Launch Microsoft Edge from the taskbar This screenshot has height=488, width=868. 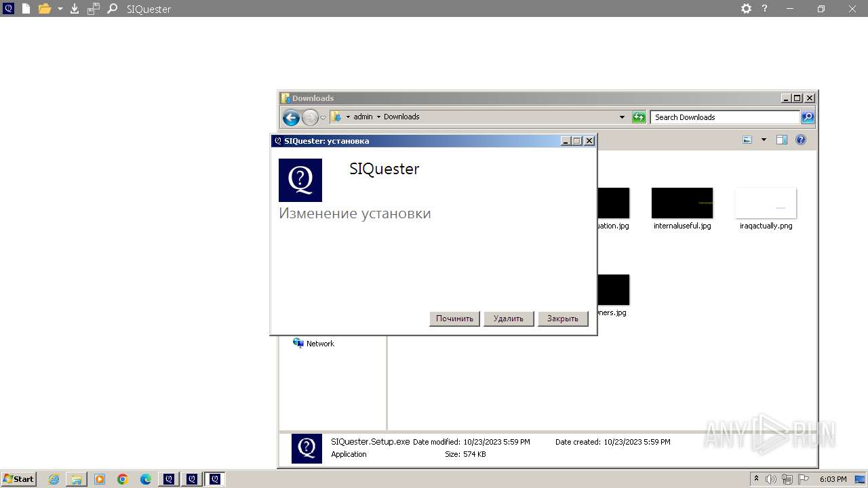pyautogui.click(x=146, y=479)
